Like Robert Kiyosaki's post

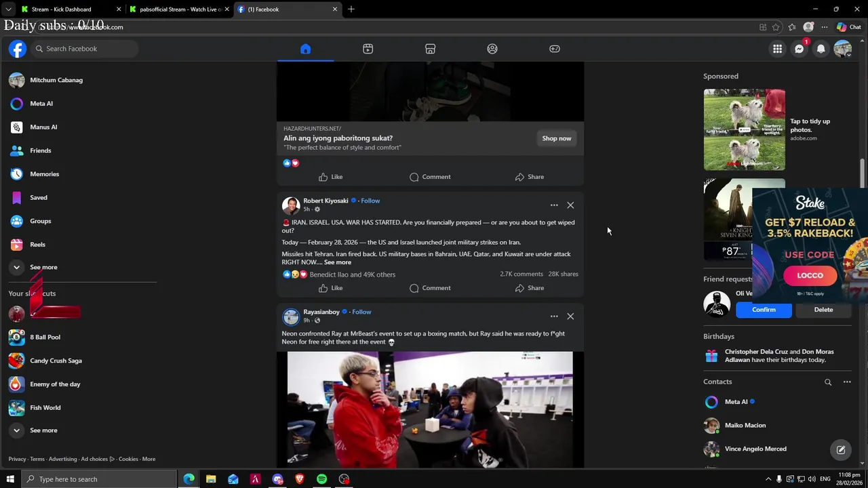pyautogui.click(x=331, y=288)
